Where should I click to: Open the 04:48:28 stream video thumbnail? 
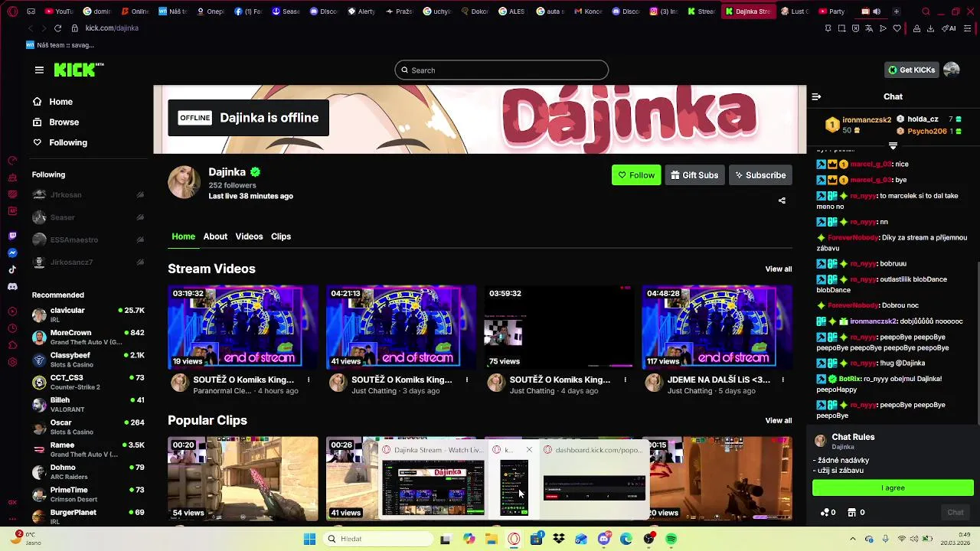[717, 327]
